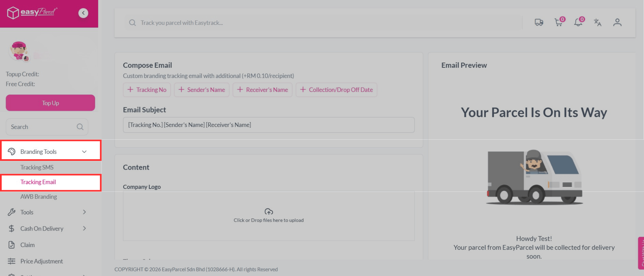Click the Compose Email heading
Viewport: 644px width, 276px height.
147,65
